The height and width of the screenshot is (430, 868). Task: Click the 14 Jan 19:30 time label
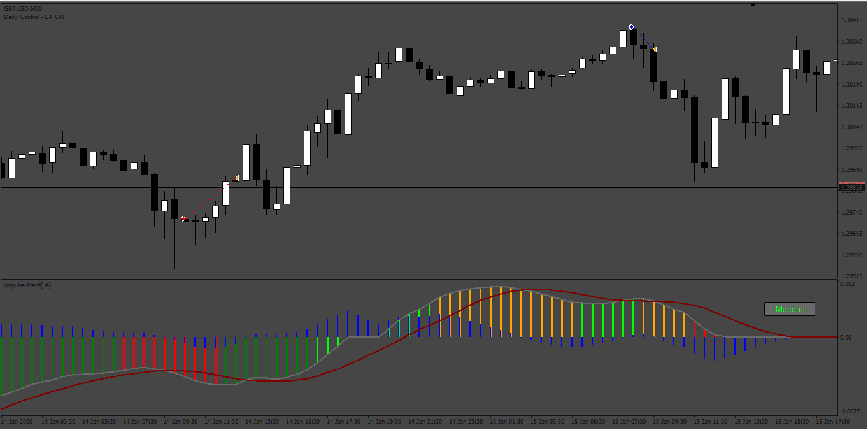click(384, 422)
